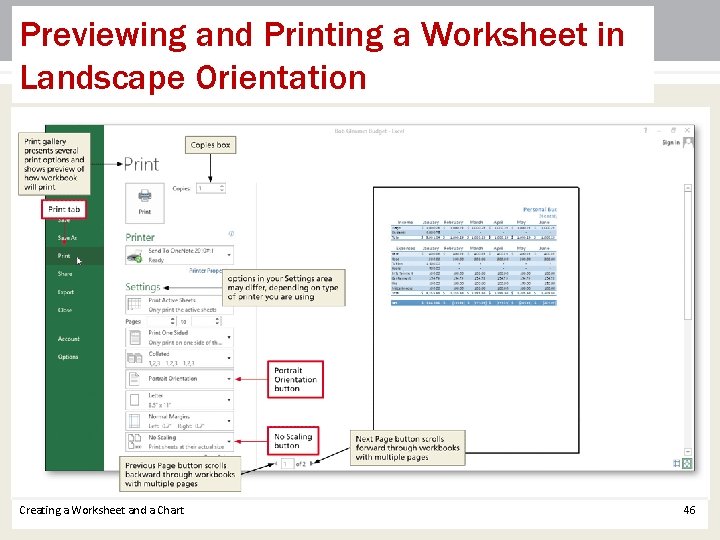The image size is (720, 540).
Task: Click Sign in at top right
Action: point(671,142)
